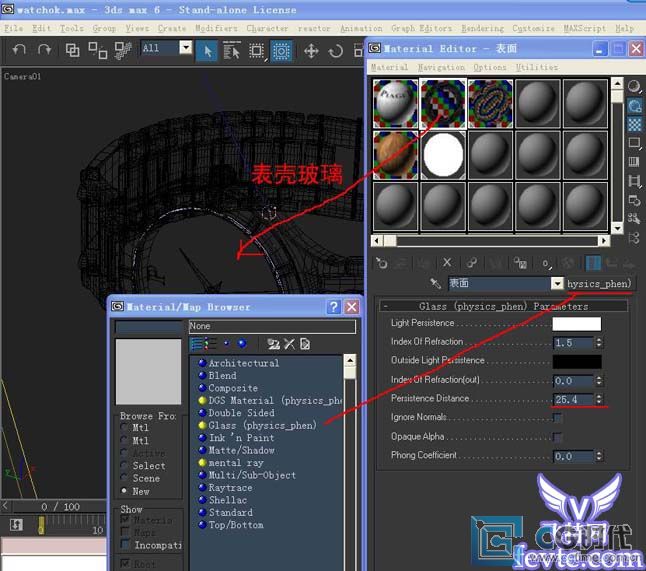
Task: Click black Outside Light Persistence swatch
Action: [x=576, y=361]
